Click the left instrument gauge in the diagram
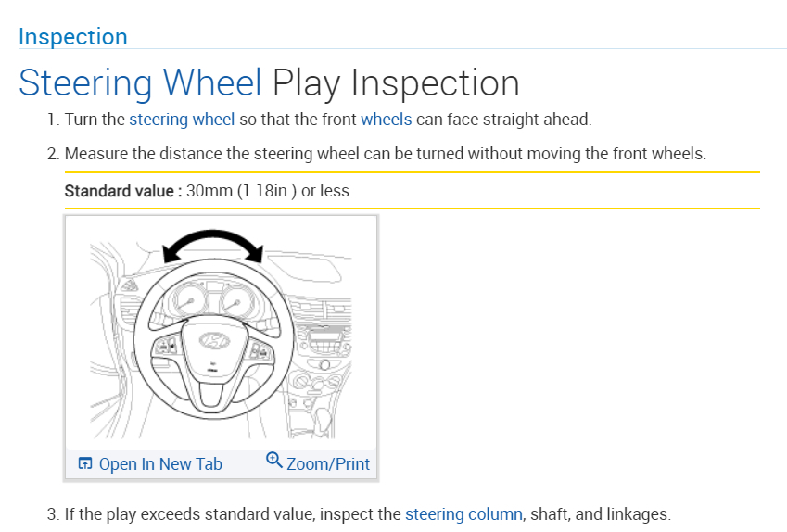 tap(187, 302)
